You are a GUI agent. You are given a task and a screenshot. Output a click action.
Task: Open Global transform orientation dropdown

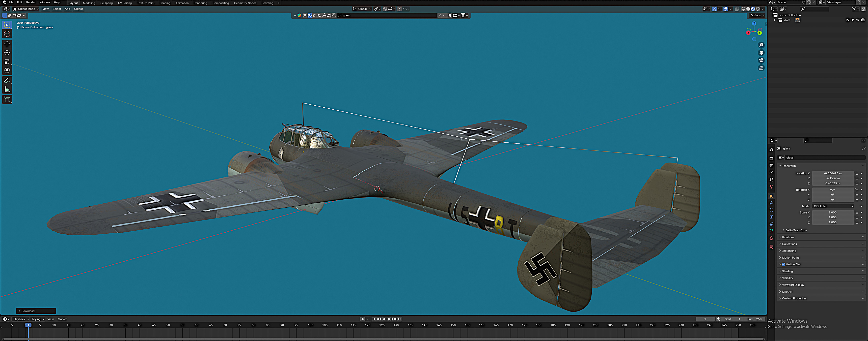point(362,9)
